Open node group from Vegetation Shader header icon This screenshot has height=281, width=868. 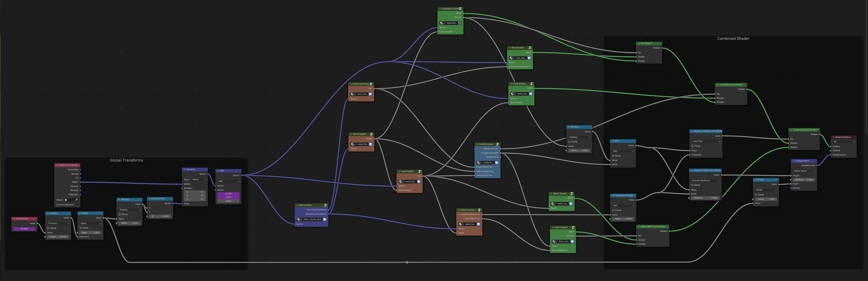[x=461, y=9]
